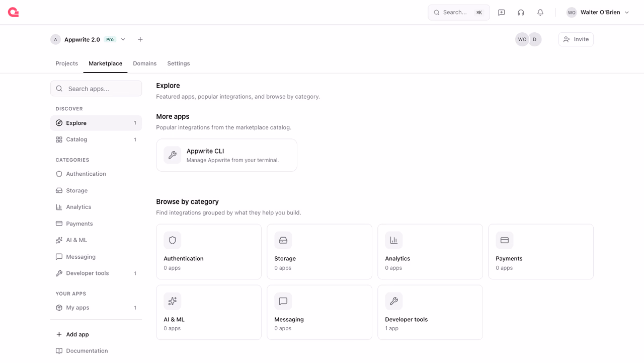The image size is (644, 363).
Task: Click the Appwrite 2.0 organization name
Action: [82, 39]
